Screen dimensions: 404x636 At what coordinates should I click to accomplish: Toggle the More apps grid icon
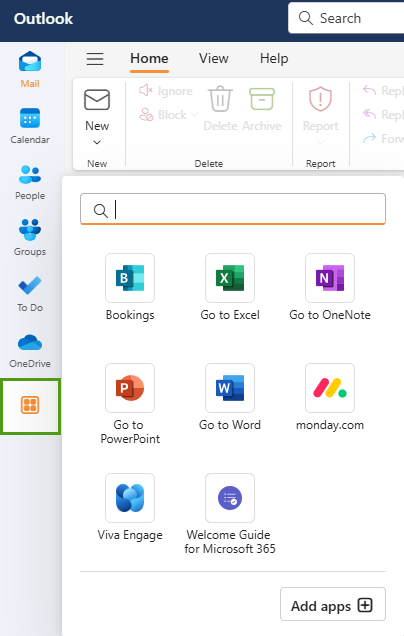click(x=30, y=406)
